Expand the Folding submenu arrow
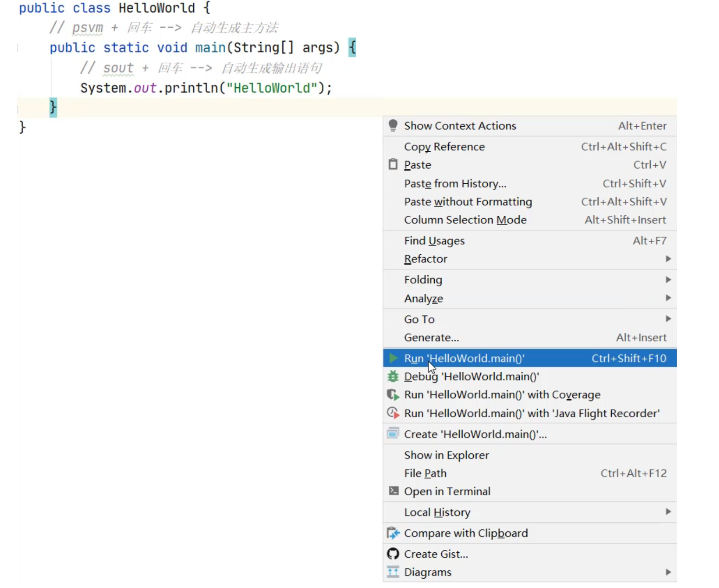The image size is (719, 588). click(668, 279)
